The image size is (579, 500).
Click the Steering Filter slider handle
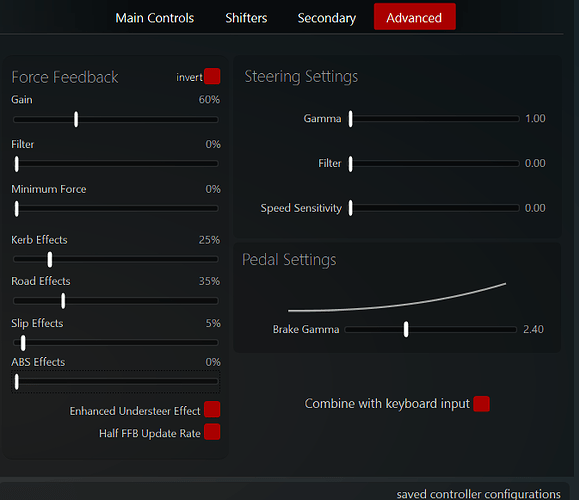click(350, 164)
